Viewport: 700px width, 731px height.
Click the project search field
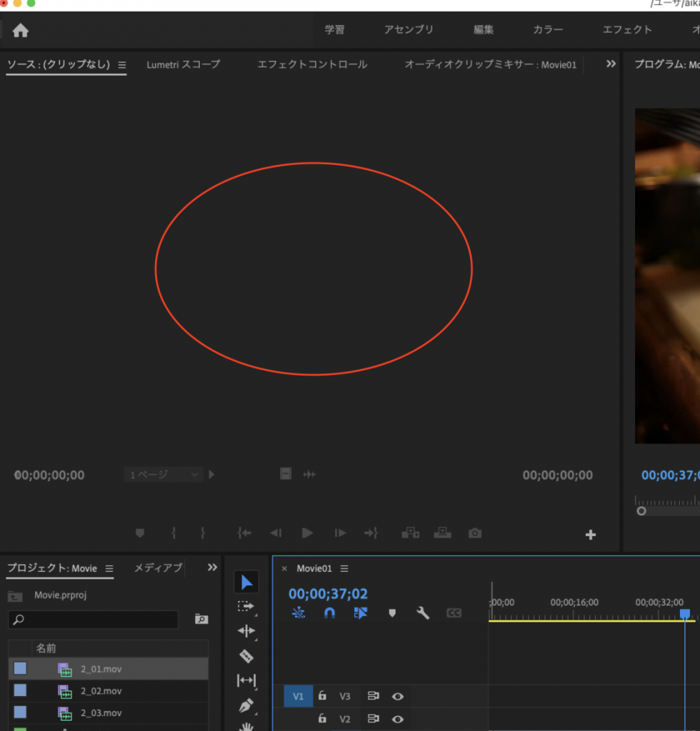tap(94, 620)
